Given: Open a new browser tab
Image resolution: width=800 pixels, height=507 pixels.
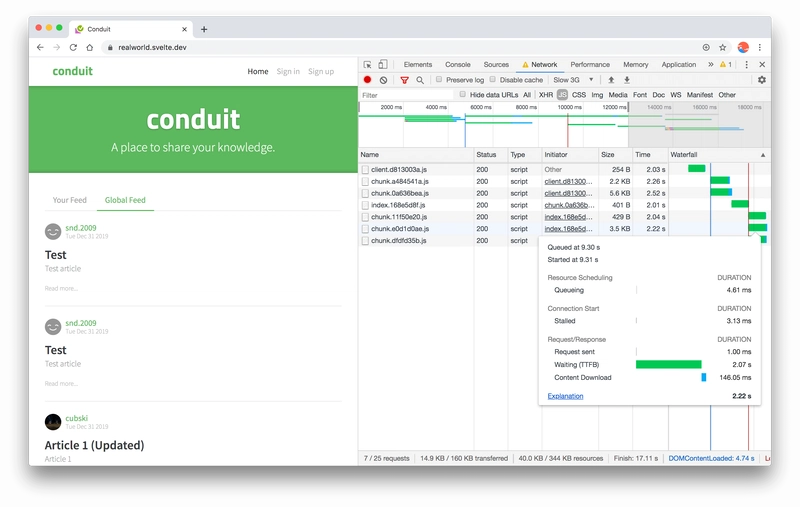Looking at the screenshot, I should coord(204,30).
